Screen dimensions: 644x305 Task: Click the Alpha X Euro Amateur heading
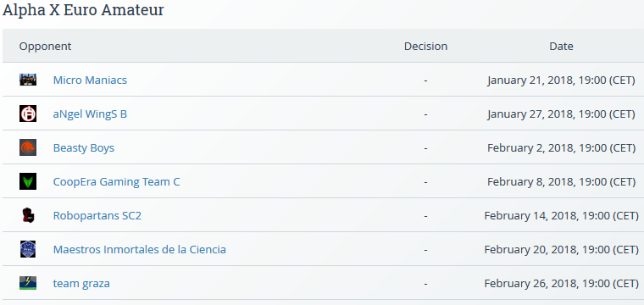point(83,10)
